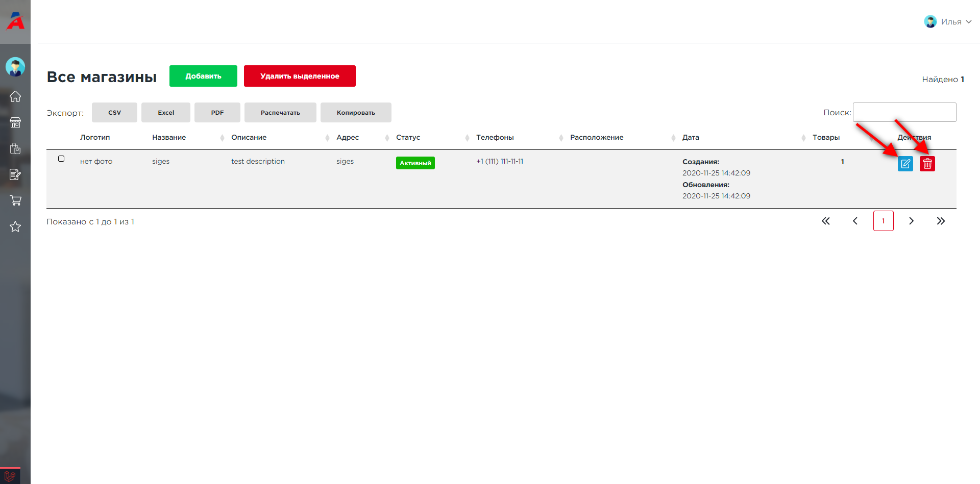Click the top-right Илья avatar image
The height and width of the screenshot is (484, 980).
click(930, 21)
